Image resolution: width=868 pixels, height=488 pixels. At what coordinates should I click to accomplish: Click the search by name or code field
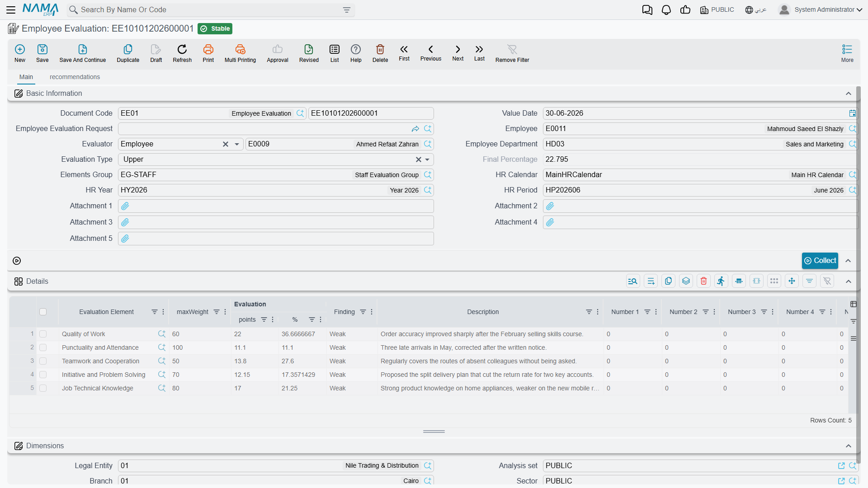pos(210,10)
